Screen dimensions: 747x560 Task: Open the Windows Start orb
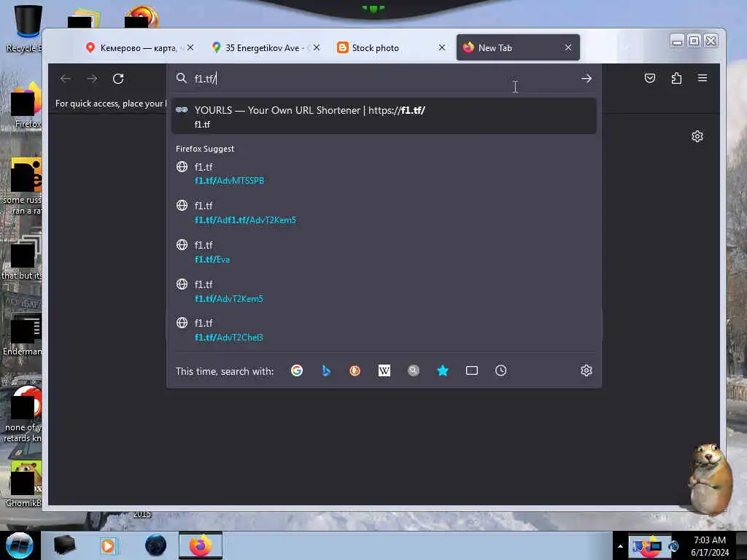20,545
